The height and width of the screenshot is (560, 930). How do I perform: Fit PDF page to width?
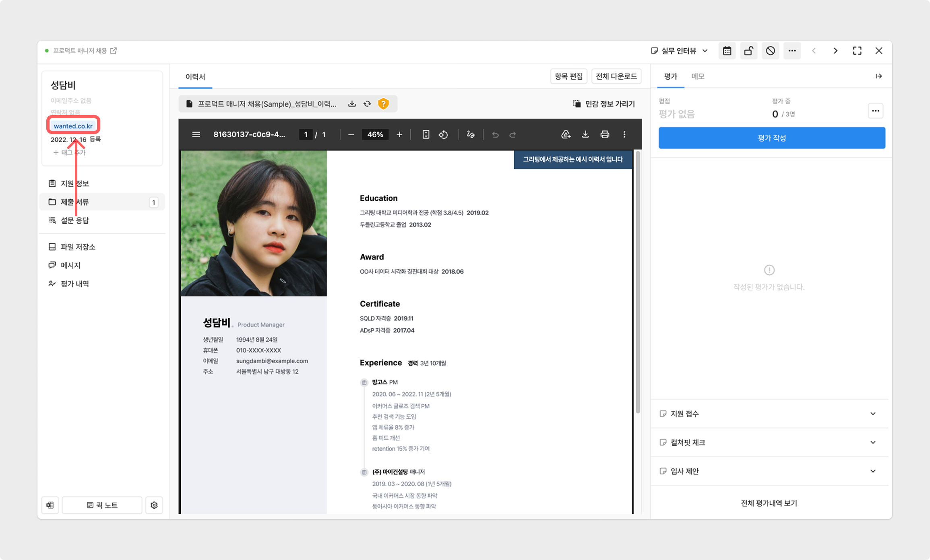[426, 134]
